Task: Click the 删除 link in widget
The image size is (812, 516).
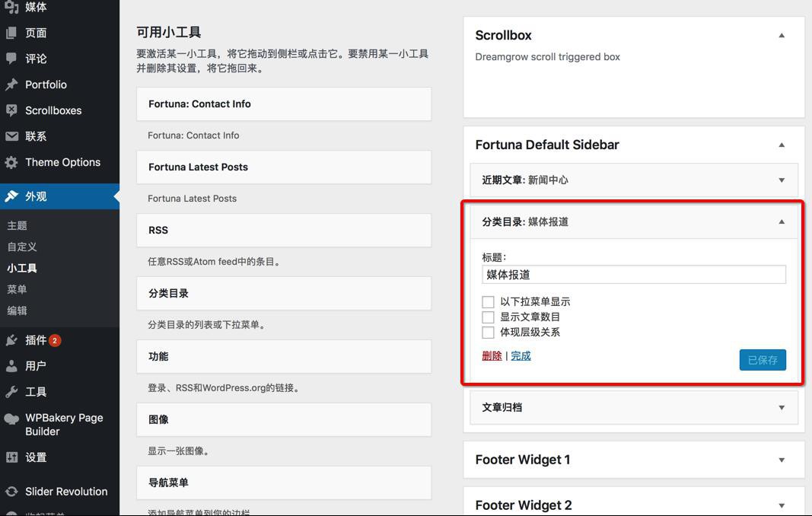Action: pyautogui.click(x=492, y=355)
